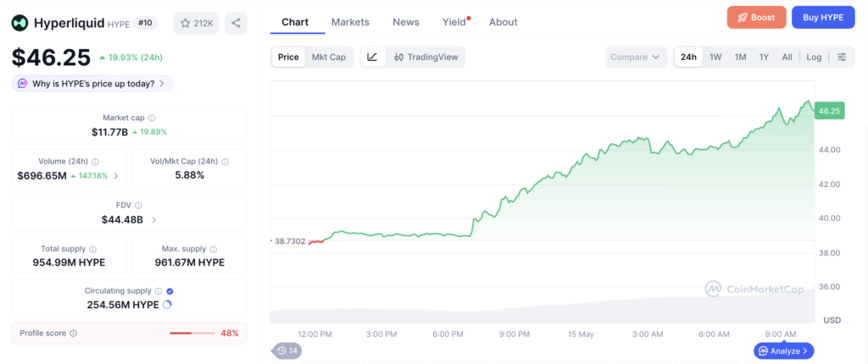Open the Compare dropdown
Screen dimensions: 868x364
pos(637,57)
